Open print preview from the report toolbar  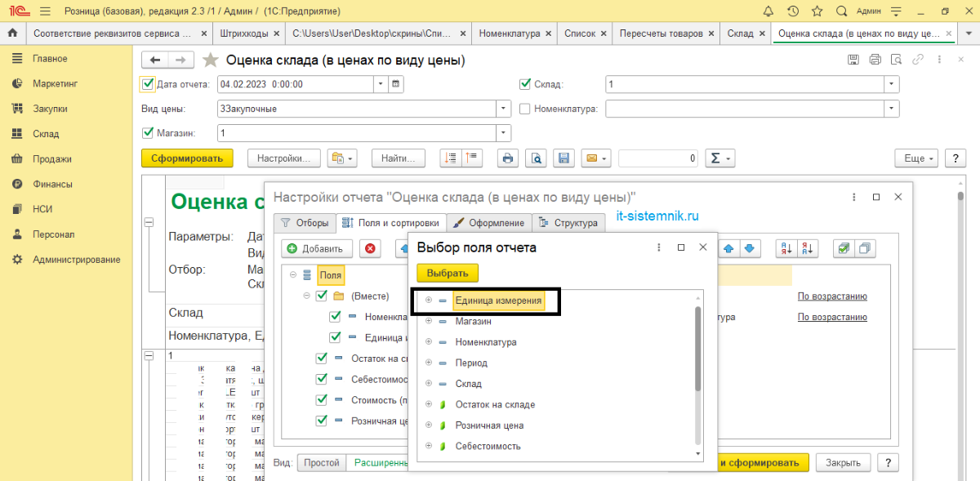(535, 158)
